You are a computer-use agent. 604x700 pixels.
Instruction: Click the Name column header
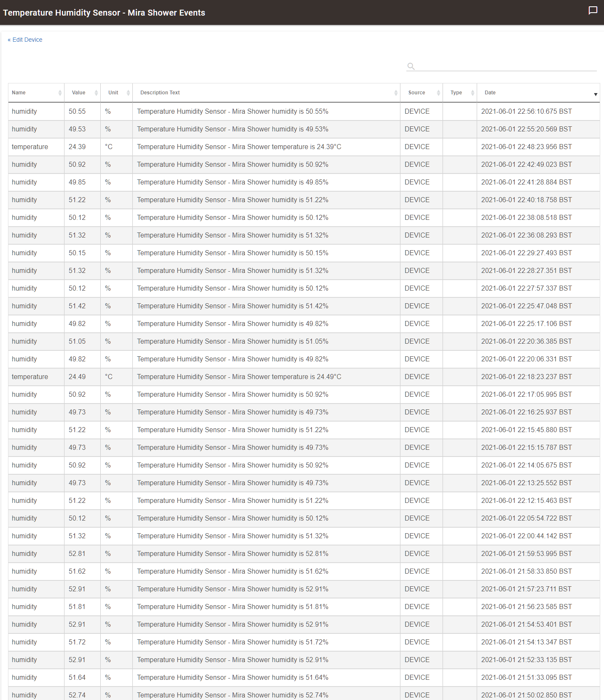pyautogui.click(x=36, y=93)
